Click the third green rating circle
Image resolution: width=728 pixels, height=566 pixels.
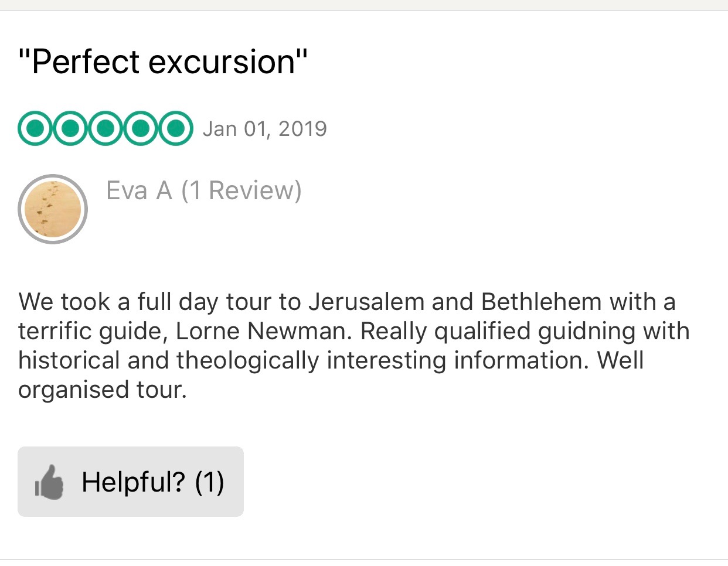[106, 128]
